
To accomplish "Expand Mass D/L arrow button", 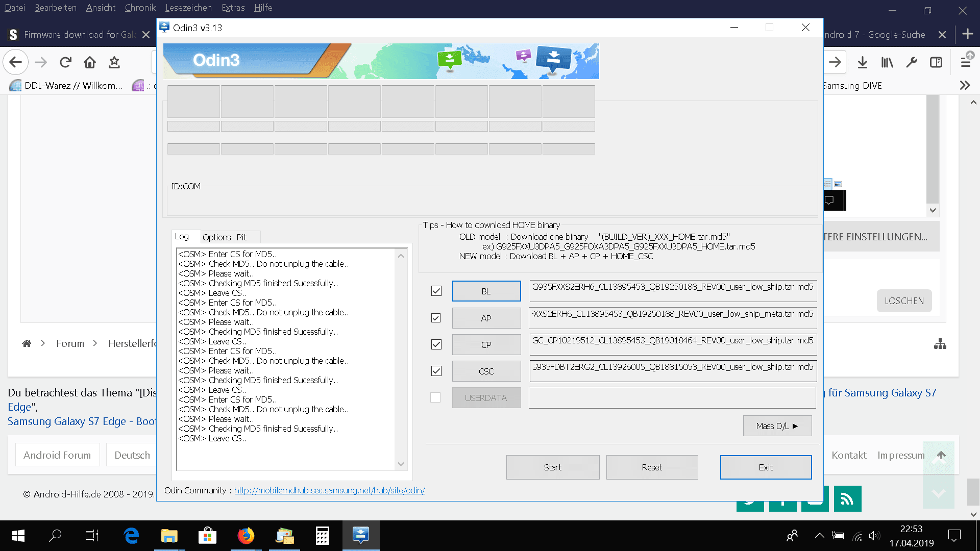I will tap(777, 426).
